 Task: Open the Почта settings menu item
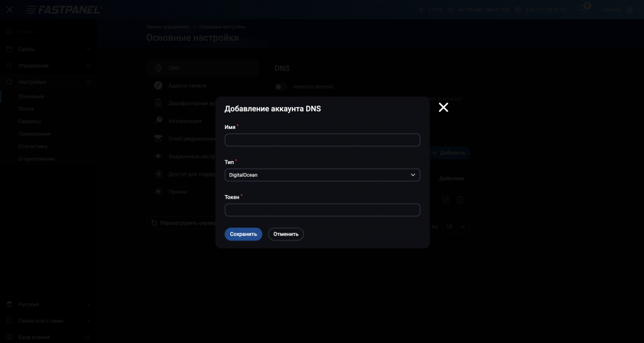[x=26, y=109]
